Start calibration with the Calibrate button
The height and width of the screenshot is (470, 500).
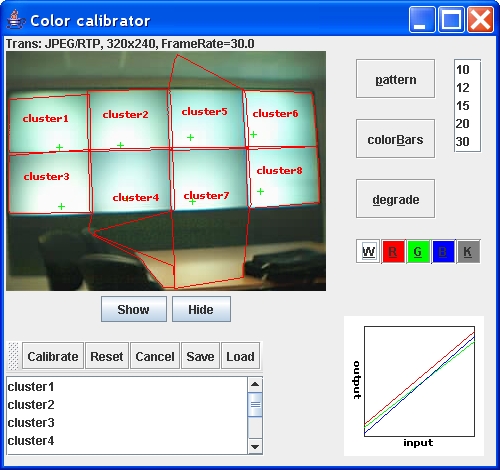(53, 356)
